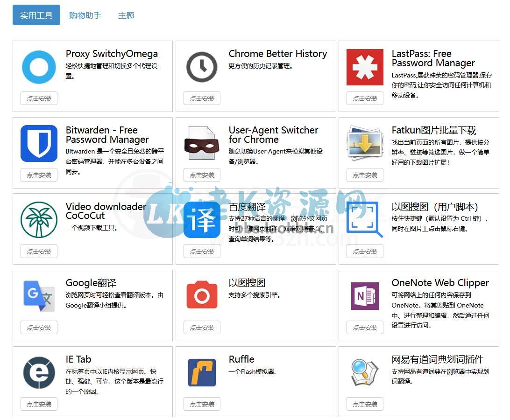
Task: Click 点击安装 under Bitwarden
Action: pos(39,175)
